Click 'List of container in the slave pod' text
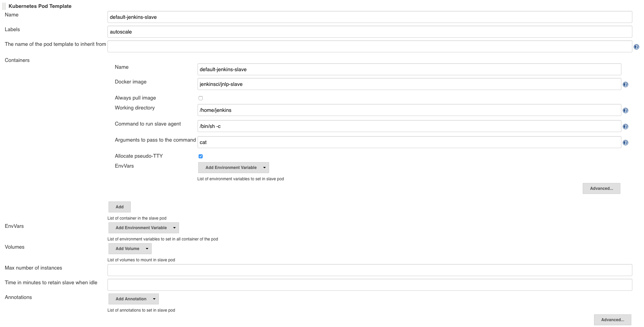The width and height of the screenshot is (644, 327). (x=137, y=218)
